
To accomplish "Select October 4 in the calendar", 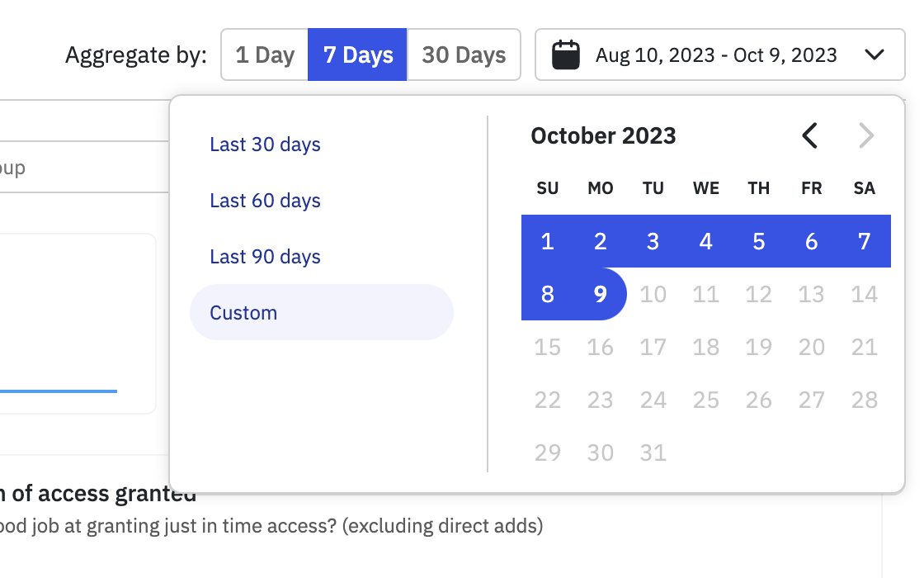I will (x=706, y=241).
